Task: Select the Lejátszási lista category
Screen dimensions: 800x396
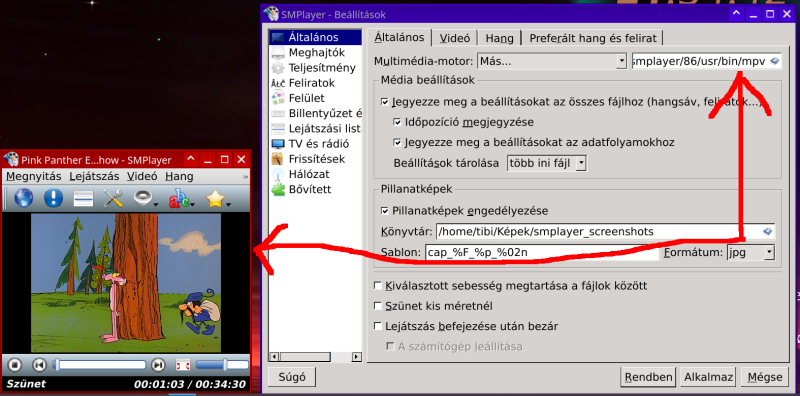Action: click(x=315, y=128)
